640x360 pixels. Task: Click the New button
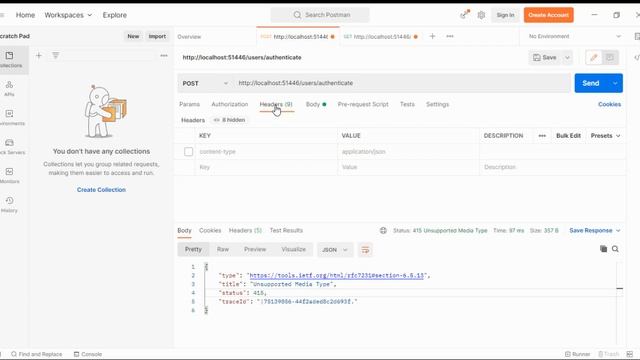tap(133, 36)
